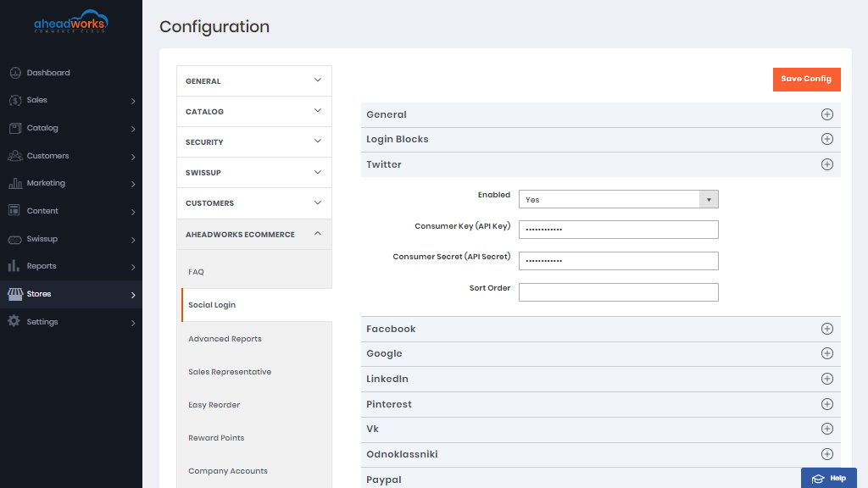Click the Settings gear icon
The height and width of the screenshot is (488, 868).
pos(14,321)
